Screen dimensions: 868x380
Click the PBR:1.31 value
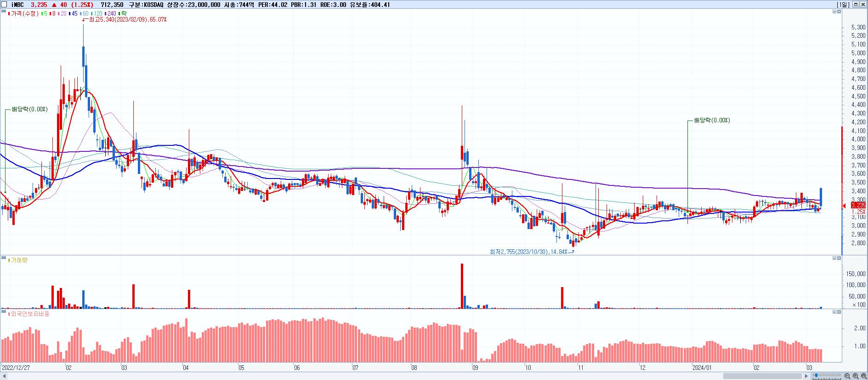tap(304, 5)
